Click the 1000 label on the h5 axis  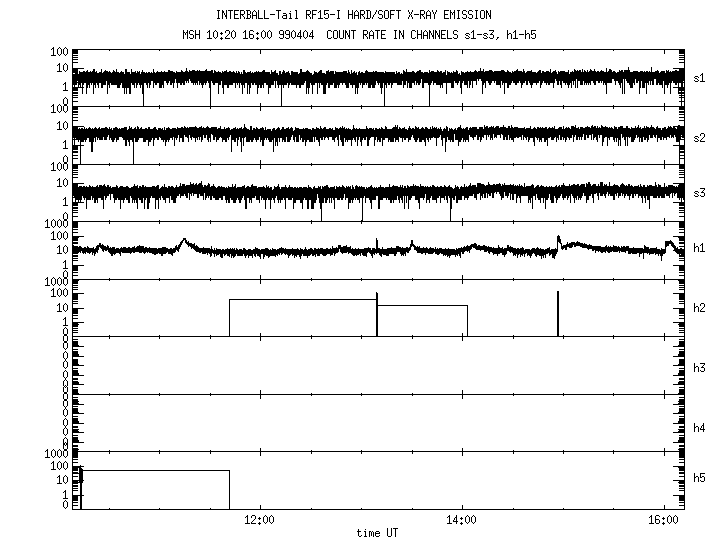coord(56,454)
